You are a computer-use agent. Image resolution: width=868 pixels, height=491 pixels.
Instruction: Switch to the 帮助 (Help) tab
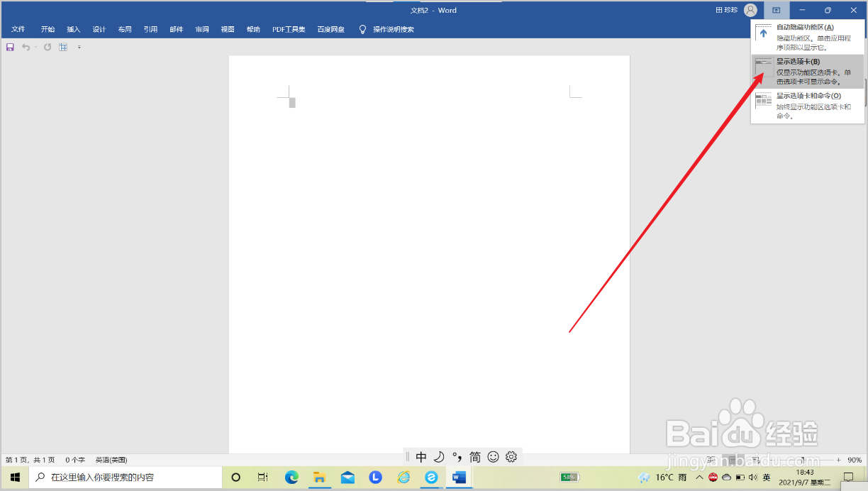coord(253,29)
